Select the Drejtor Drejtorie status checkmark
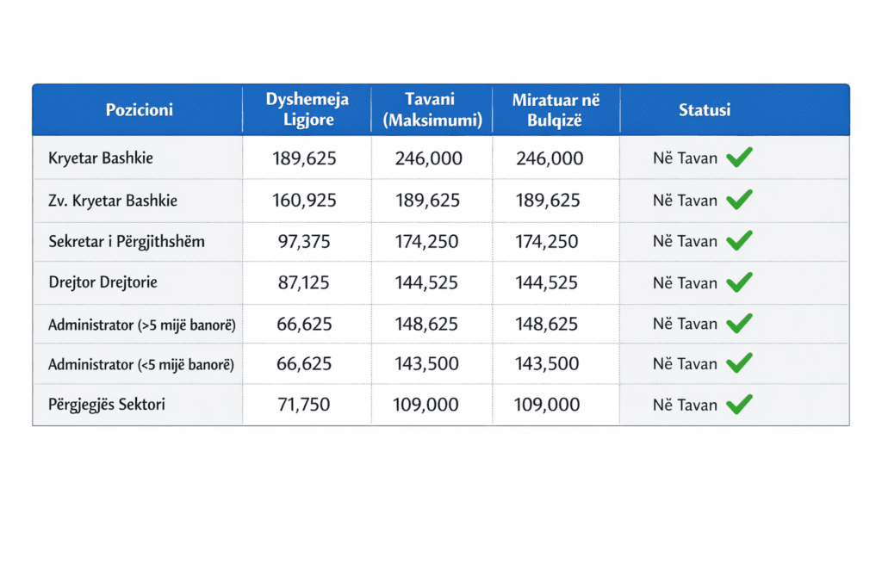This screenshot has width=882, height=588. coord(739,282)
